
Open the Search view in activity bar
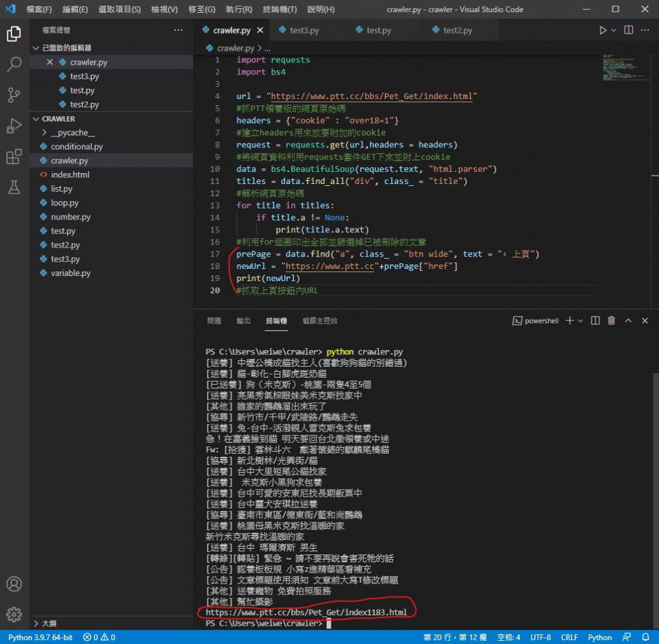coord(14,64)
